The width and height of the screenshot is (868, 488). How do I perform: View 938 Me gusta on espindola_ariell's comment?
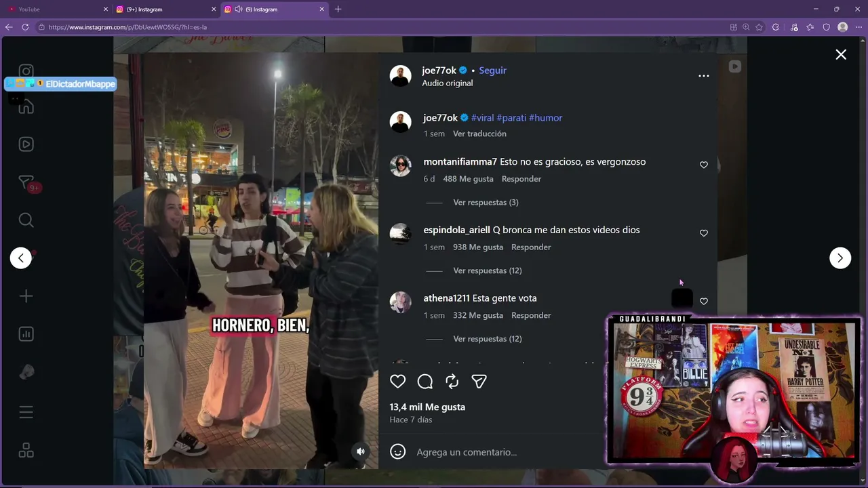pyautogui.click(x=478, y=247)
